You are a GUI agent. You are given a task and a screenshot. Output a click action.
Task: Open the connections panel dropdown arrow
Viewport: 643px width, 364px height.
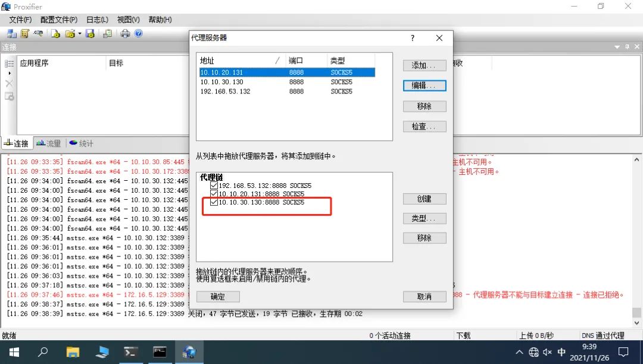pyautogui.click(x=617, y=47)
